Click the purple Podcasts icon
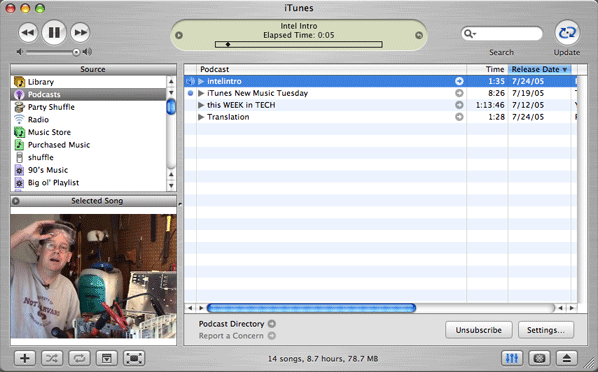The image size is (598, 372). tap(19, 94)
